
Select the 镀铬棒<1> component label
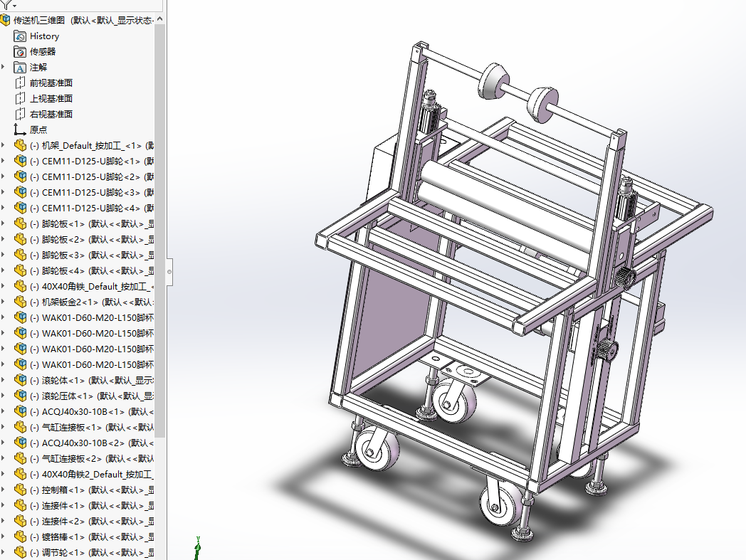point(92,537)
